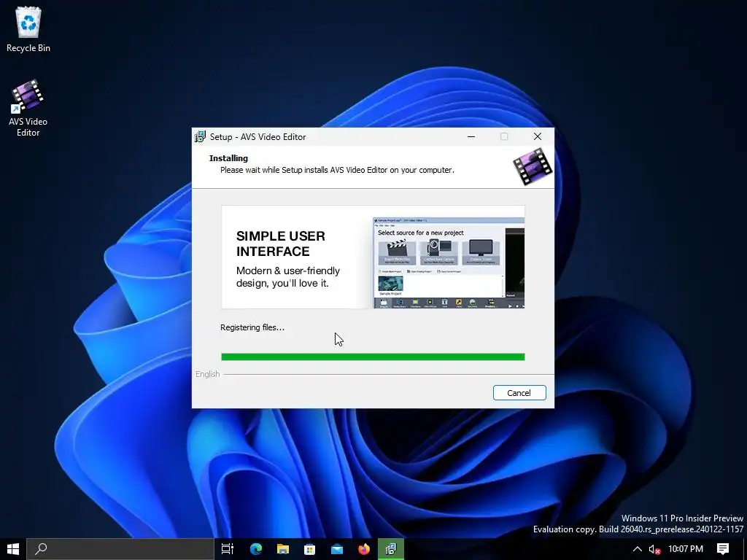This screenshot has width=747, height=560.
Task: Open the Mail app from the taskbar
Action: point(337,549)
